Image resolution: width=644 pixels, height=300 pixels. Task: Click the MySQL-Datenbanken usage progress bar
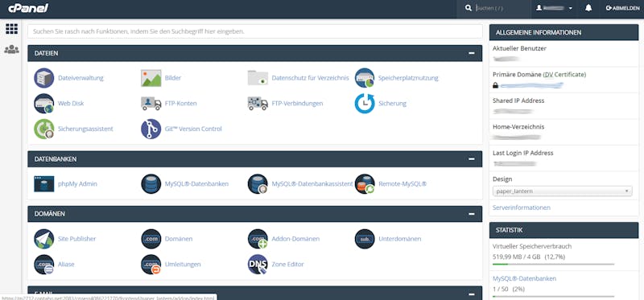tap(554, 296)
